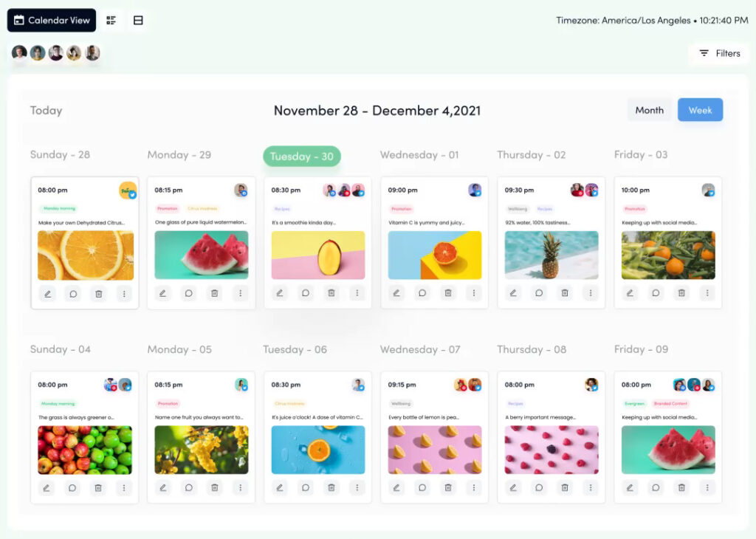756x539 pixels.
Task: Open the mango half image thumbnail
Action: (x=318, y=255)
